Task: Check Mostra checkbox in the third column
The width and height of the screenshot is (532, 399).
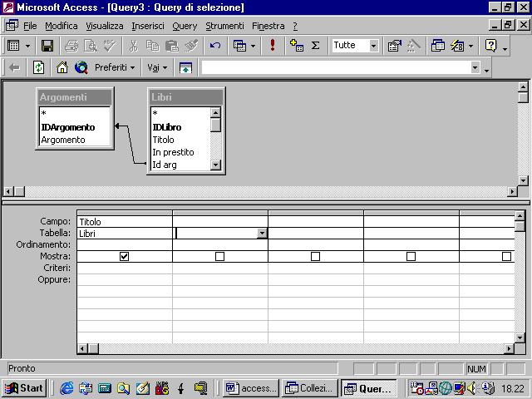Action: click(316, 257)
